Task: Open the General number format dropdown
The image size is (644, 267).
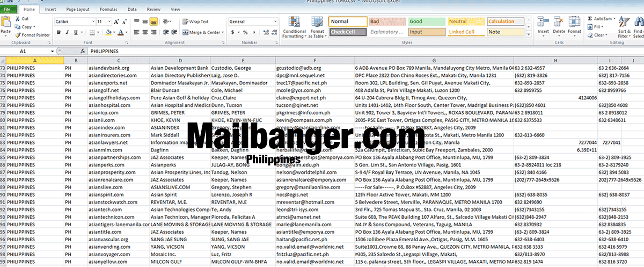Action: (276, 21)
